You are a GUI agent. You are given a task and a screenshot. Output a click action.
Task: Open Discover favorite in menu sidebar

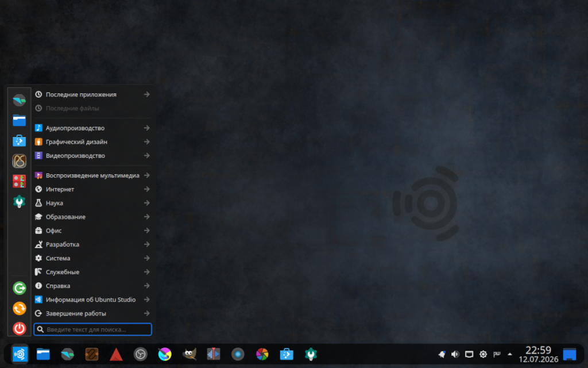(x=19, y=141)
